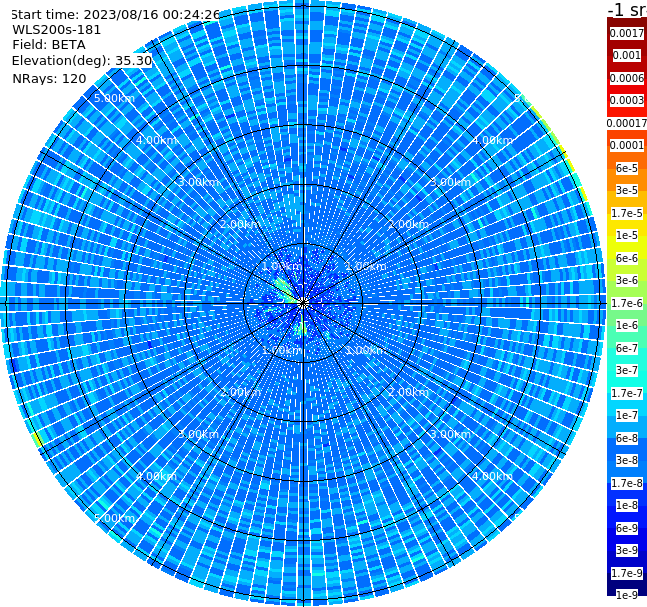Select the 3e-6 colorbar label
Image resolution: width=647 pixels, height=607 pixels.
pyautogui.click(x=627, y=281)
